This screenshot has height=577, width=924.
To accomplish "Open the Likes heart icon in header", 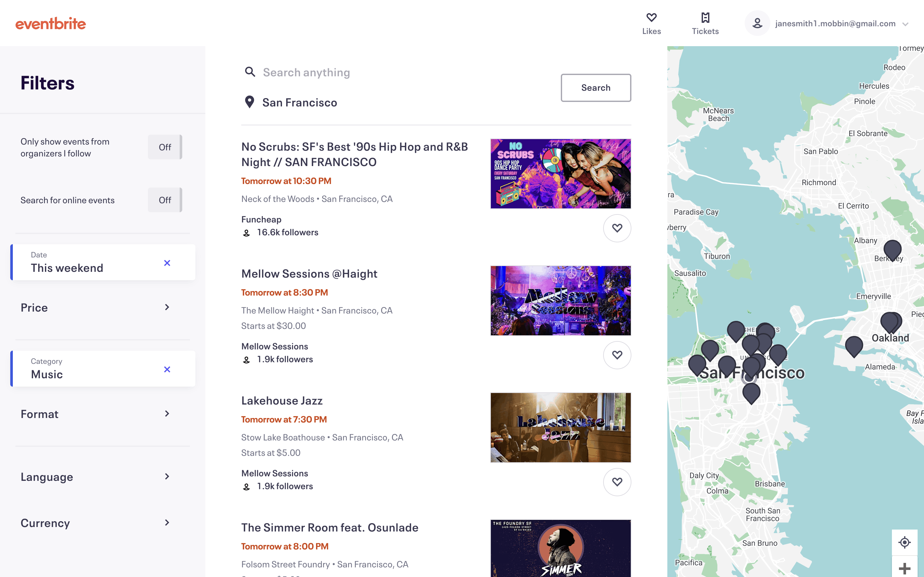I will pos(651,18).
